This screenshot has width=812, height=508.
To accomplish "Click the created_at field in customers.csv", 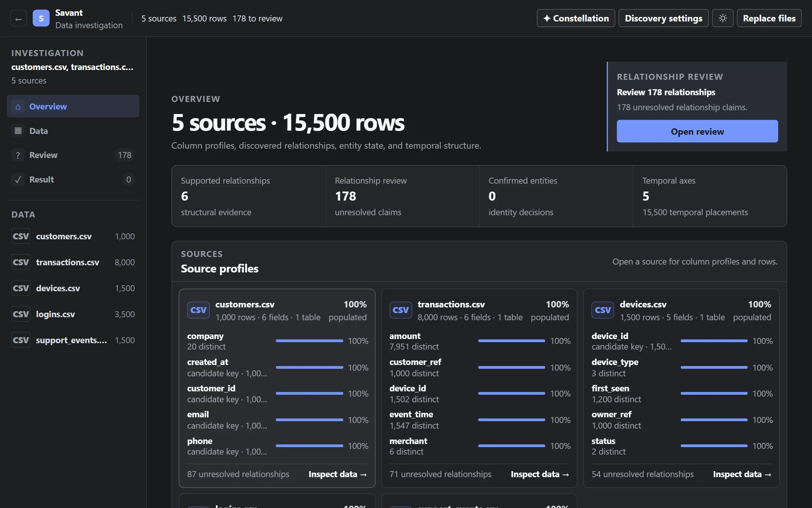I will click(277, 367).
